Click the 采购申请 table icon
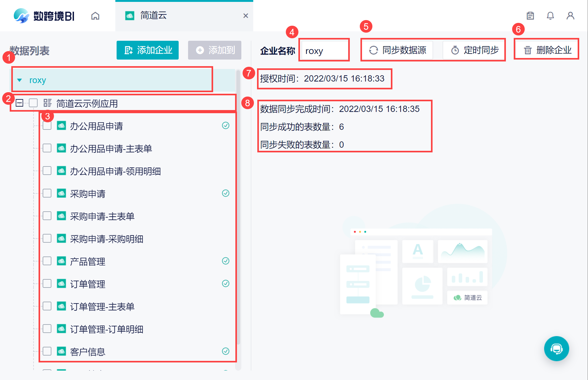Screen dimensions: 588x380 tap(61, 193)
